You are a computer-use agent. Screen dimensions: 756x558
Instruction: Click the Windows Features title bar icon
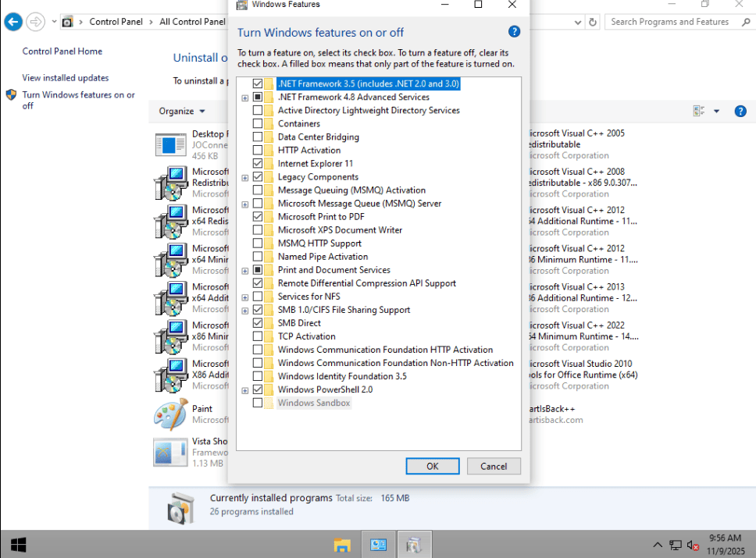click(241, 5)
